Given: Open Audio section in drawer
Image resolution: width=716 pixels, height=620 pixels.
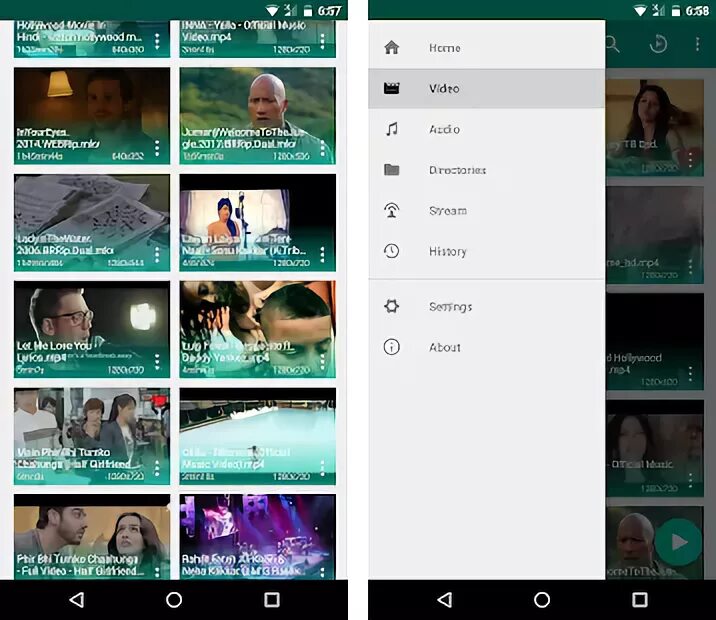Looking at the screenshot, I should coord(486,129).
